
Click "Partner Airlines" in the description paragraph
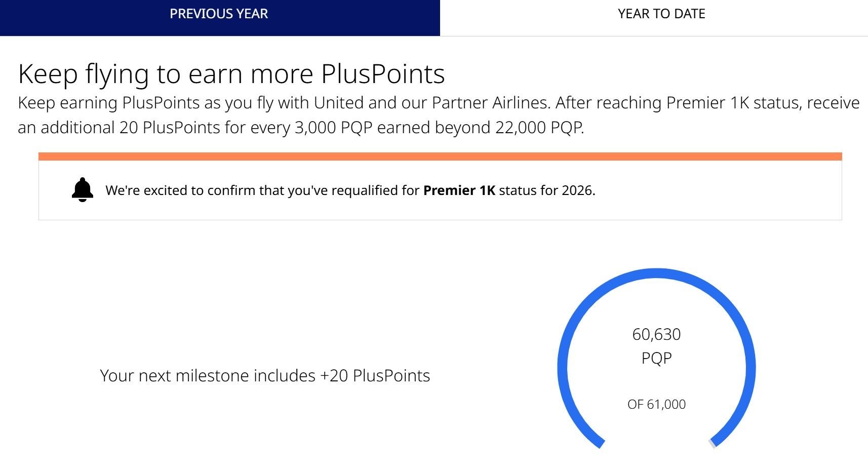(x=490, y=103)
